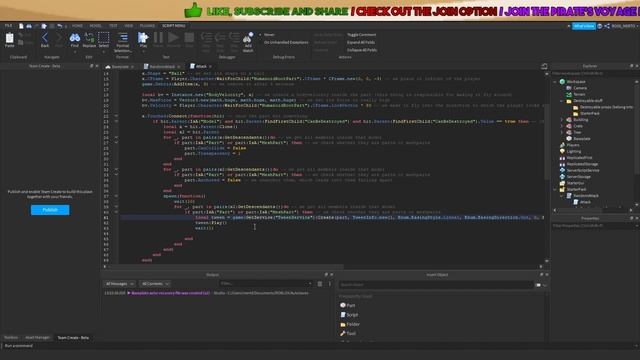
Task: Fold code at line 22 in the gutter
Action: 116,116
